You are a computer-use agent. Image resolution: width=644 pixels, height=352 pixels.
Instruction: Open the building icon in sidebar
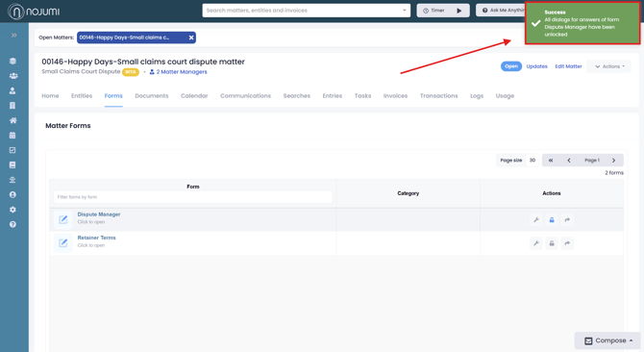point(12,106)
